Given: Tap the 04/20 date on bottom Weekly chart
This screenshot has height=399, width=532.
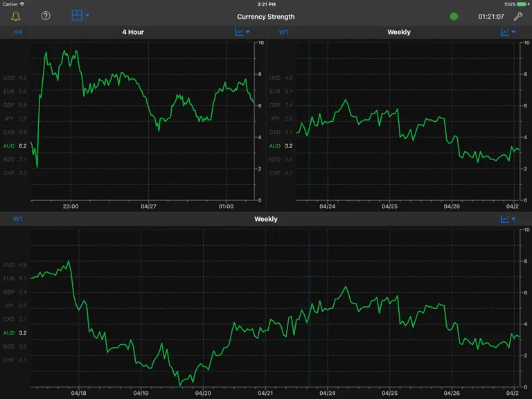Looking at the screenshot, I should point(203,393).
